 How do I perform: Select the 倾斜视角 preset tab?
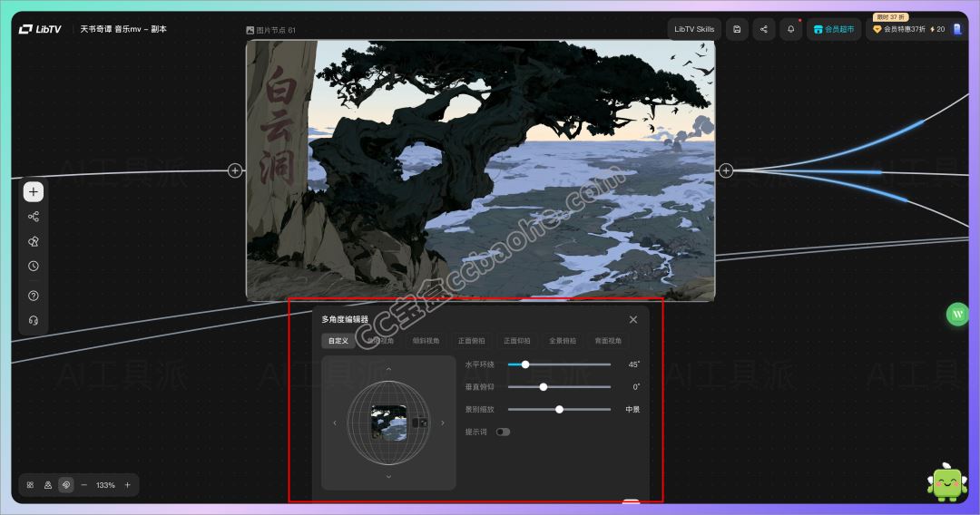pos(426,341)
